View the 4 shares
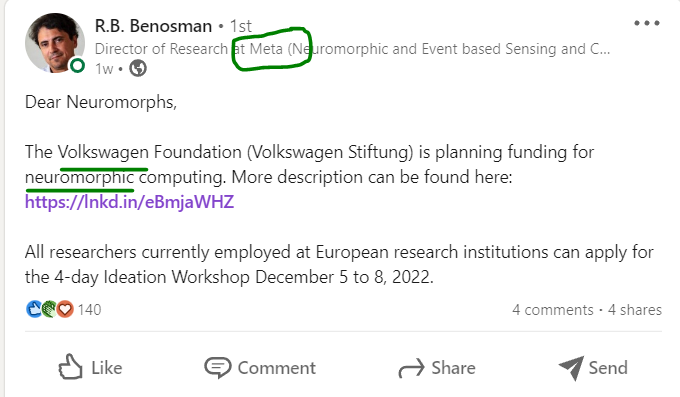This screenshot has height=397, width=680. click(635, 310)
